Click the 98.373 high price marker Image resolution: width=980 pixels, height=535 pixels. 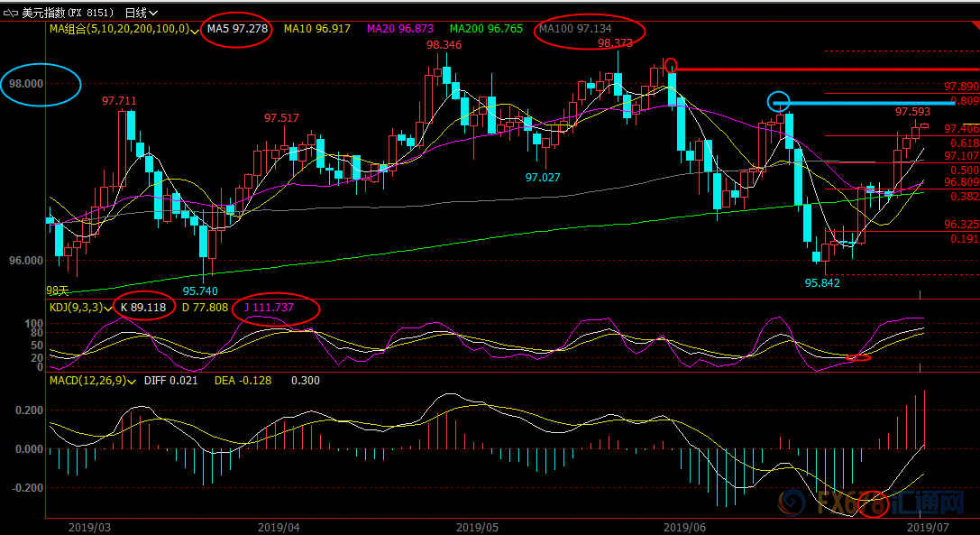(x=615, y=43)
